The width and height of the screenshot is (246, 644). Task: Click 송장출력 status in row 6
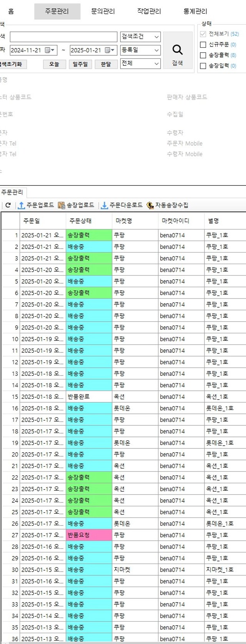click(x=89, y=293)
